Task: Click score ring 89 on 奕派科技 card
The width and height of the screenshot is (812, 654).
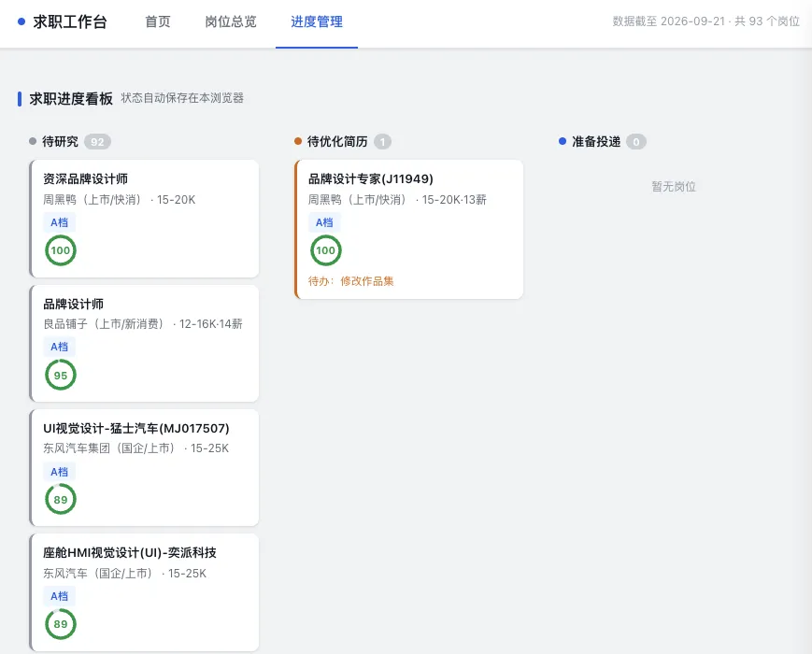Action: coord(61,624)
